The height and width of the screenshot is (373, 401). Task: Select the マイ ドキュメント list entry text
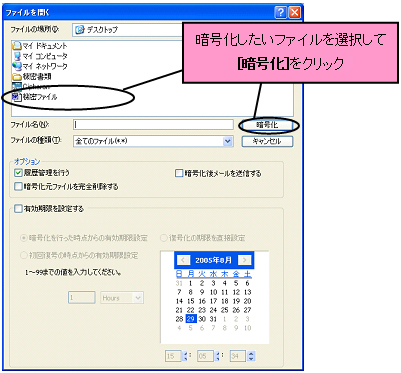click(x=45, y=46)
